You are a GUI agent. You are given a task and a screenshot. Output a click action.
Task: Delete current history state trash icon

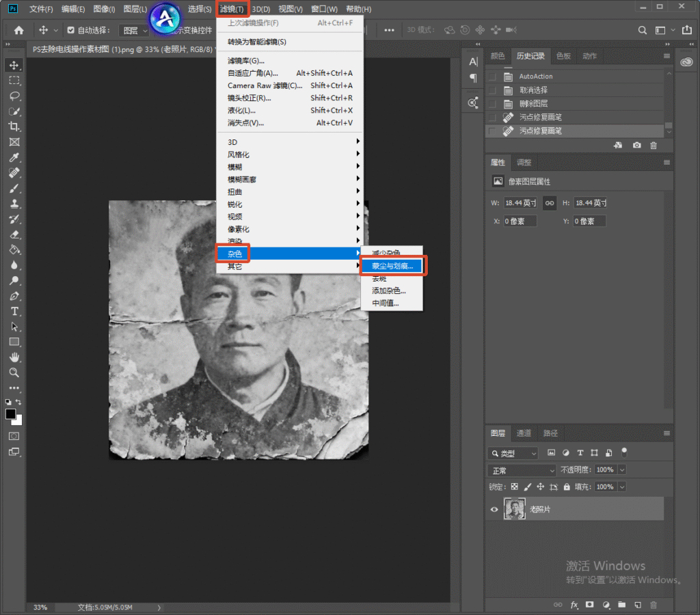tap(654, 146)
